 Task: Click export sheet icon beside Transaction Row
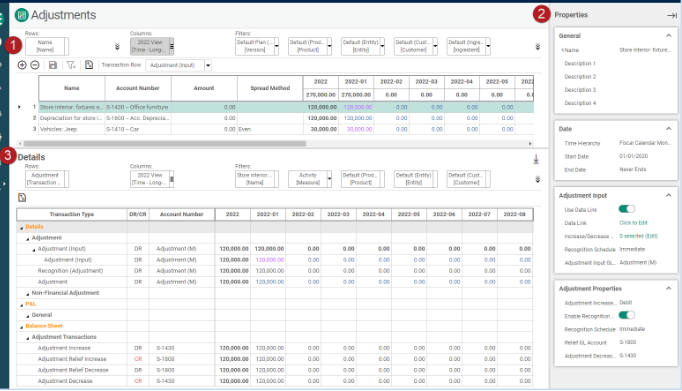89,65
